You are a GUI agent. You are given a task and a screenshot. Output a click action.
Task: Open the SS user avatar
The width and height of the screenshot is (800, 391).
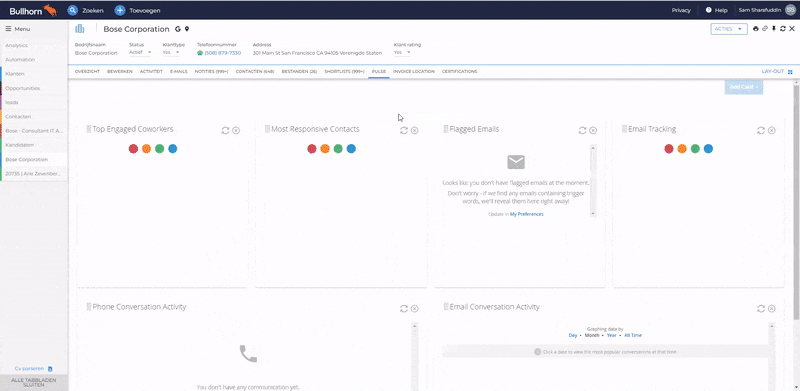point(790,10)
